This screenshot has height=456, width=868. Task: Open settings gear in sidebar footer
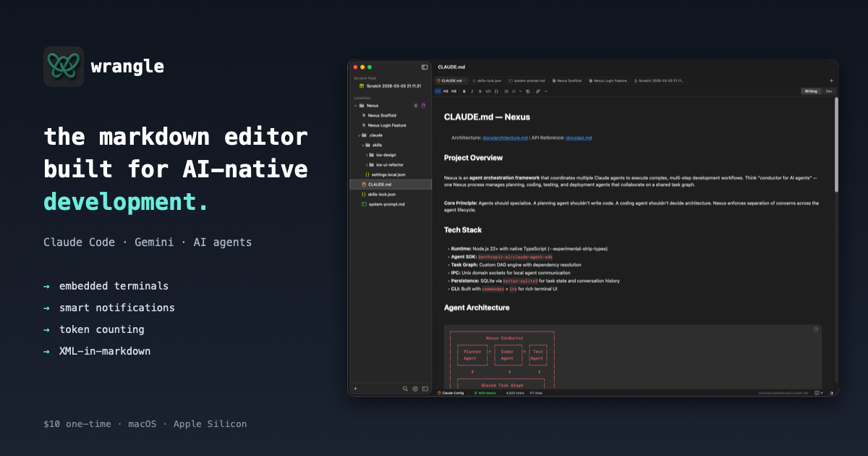[415, 389]
